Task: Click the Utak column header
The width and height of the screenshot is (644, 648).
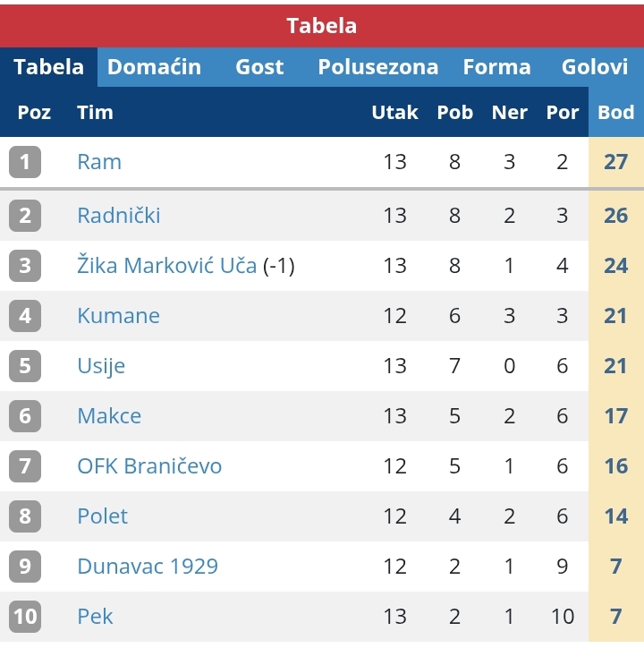Action: (394, 112)
